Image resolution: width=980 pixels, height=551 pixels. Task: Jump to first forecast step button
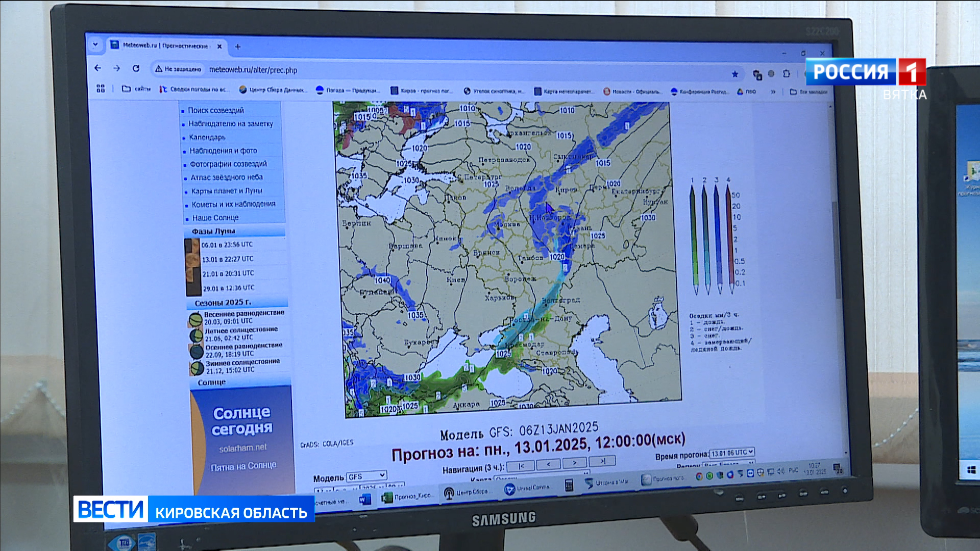tap(521, 466)
